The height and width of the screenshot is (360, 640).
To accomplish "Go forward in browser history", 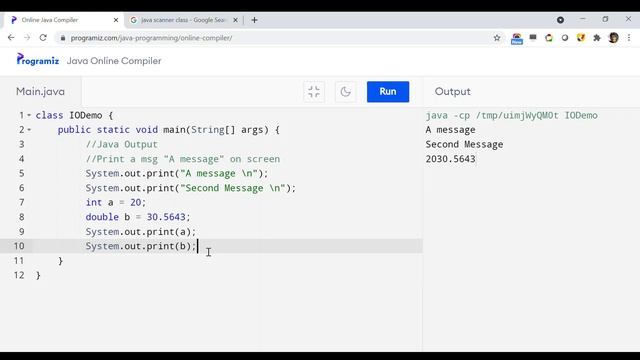I will [x=27, y=38].
